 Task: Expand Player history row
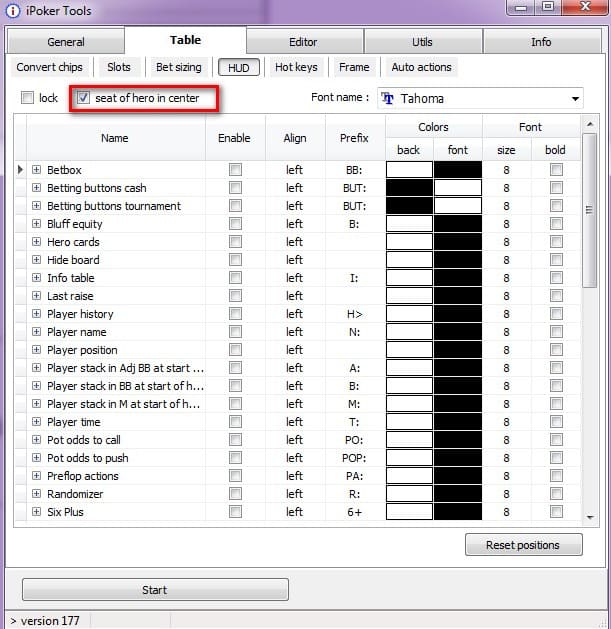point(37,313)
